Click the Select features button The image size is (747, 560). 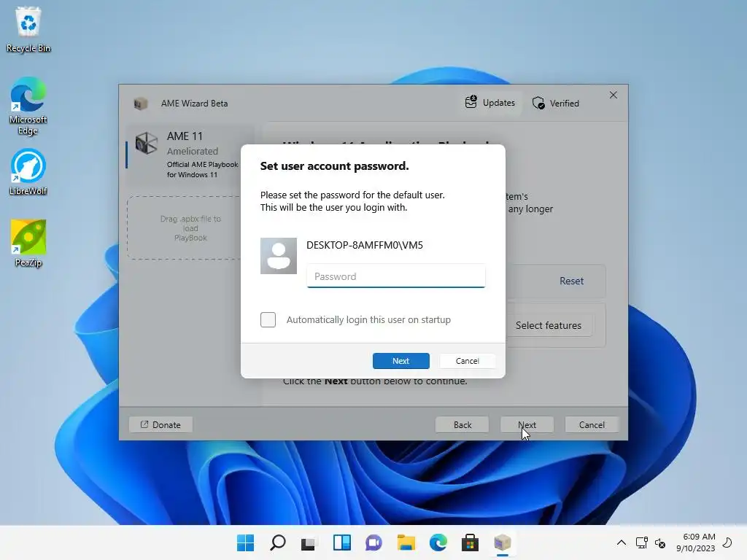(x=549, y=325)
